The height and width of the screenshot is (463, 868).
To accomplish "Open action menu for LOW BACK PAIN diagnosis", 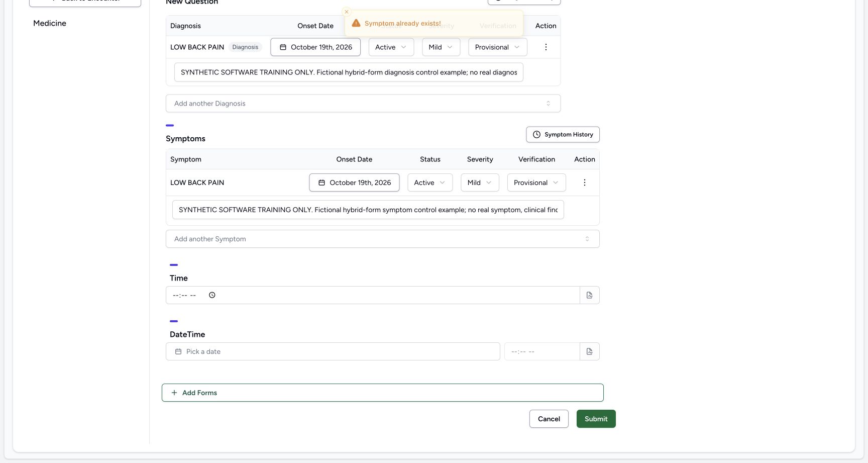I will 546,47.
